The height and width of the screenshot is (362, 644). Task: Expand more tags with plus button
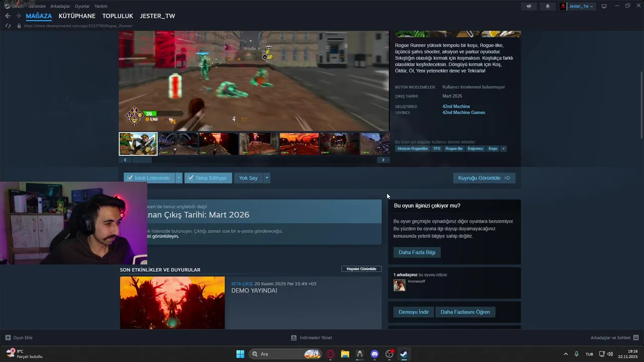[503, 149]
